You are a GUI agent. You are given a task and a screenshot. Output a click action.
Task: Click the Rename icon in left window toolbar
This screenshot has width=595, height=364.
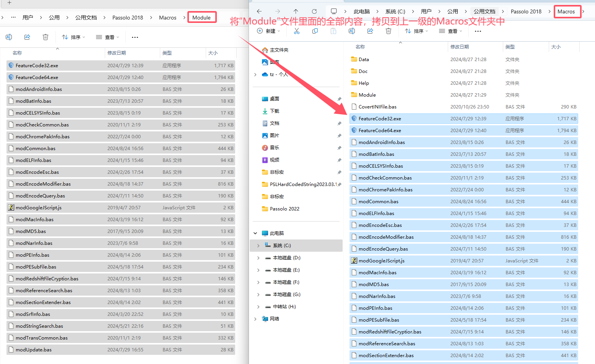pos(9,37)
